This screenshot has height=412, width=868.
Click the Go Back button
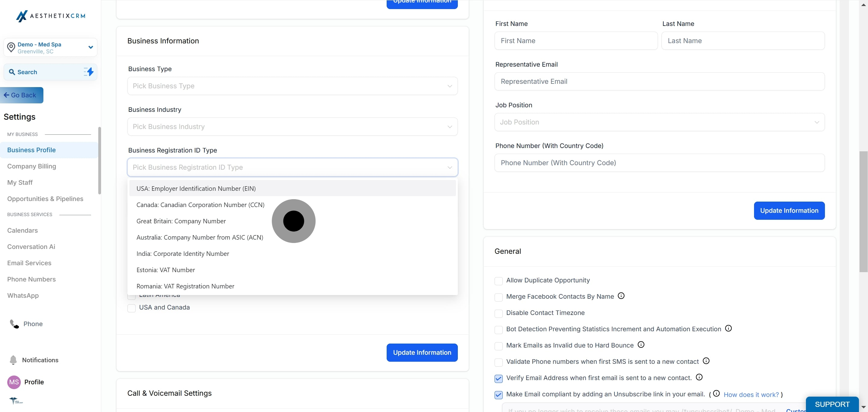point(22,95)
